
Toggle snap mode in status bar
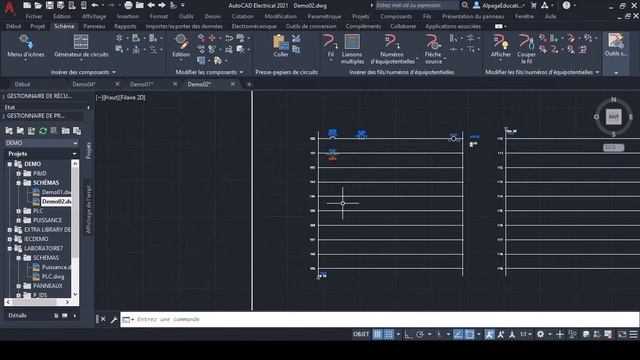point(389,334)
